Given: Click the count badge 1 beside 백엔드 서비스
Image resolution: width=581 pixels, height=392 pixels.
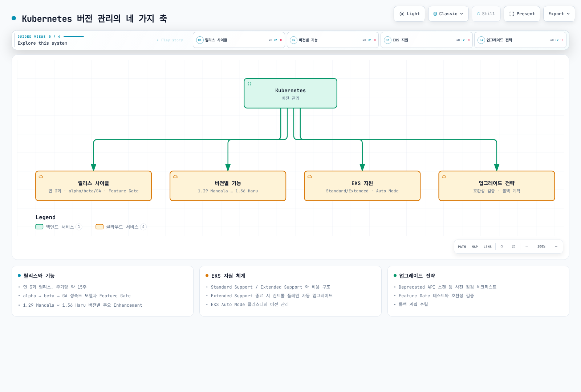Looking at the screenshot, I should [x=79, y=227].
